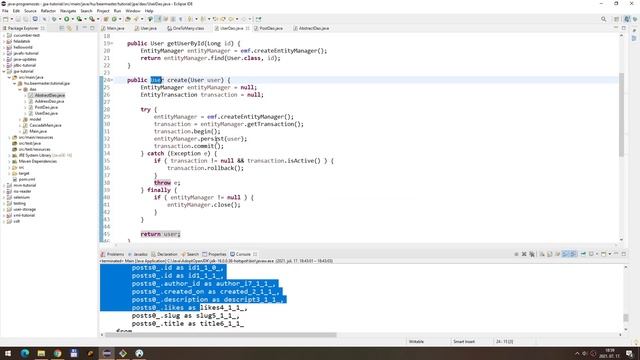Viewport: 640px width, 360px height.
Task: Expand the Maven Dependencies node
Action: (x=9, y=162)
